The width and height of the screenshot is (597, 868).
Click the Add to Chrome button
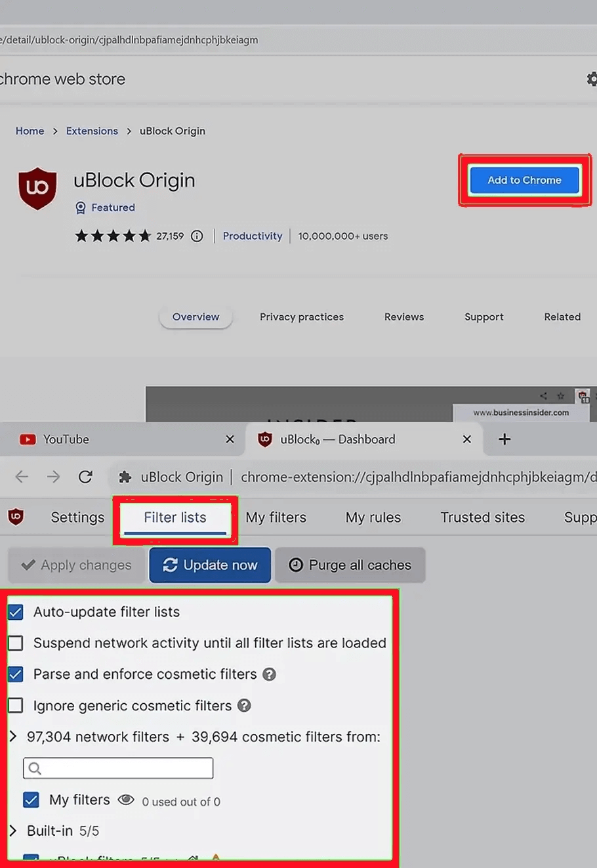[525, 180]
